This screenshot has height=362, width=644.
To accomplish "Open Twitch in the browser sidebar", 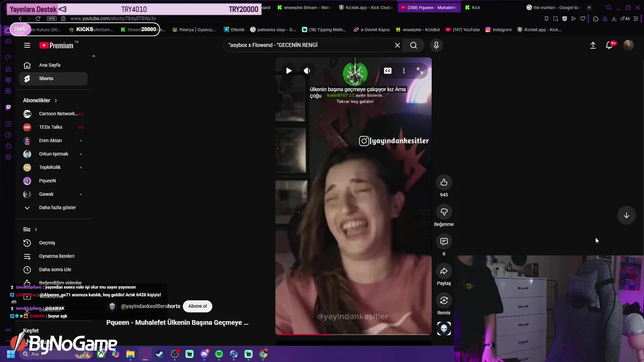I will 8,107.
